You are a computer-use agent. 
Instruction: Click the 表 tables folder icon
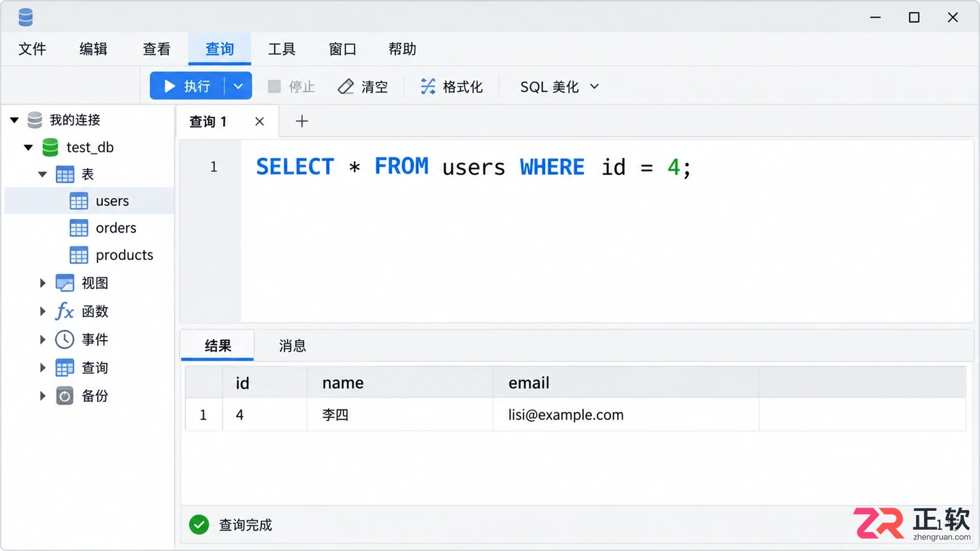pyautogui.click(x=65, y=174)
